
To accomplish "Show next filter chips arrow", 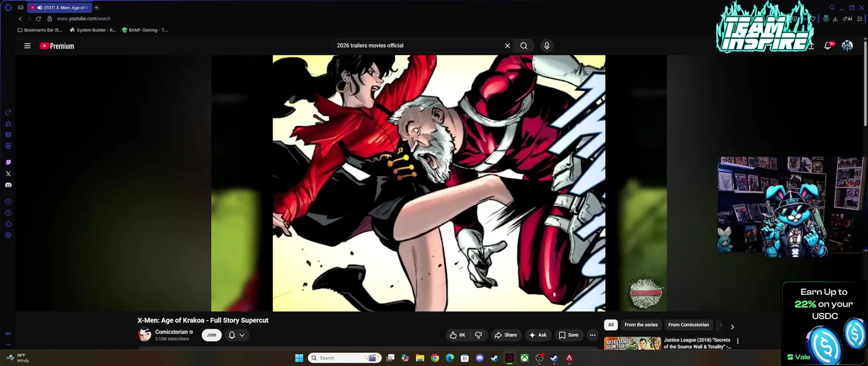I will 732,327.
